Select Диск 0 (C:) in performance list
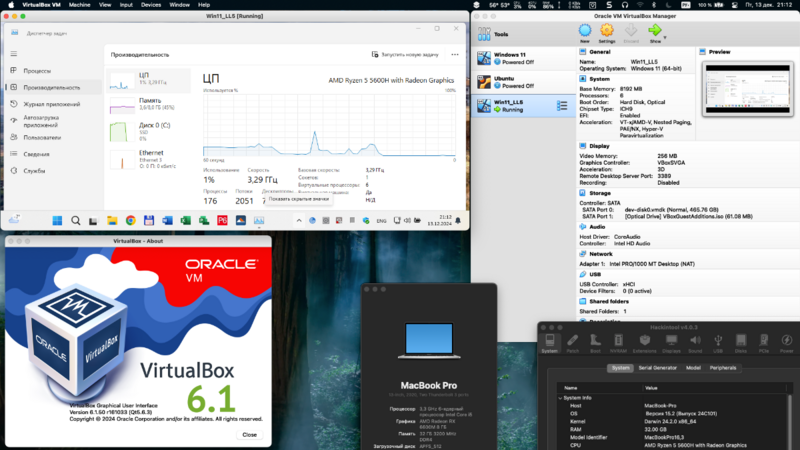The height and width of the screenshot is (450, 800). pos(148,132)
